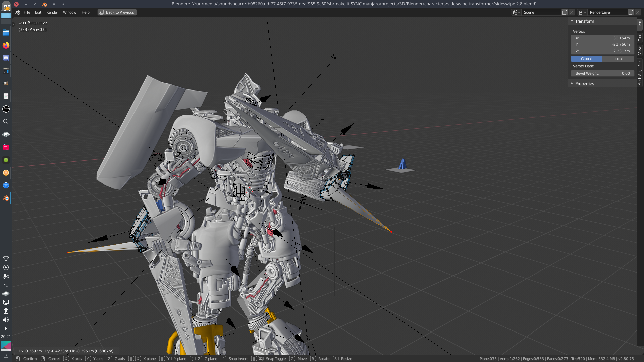Click the new scene duplicate icon

565,12
